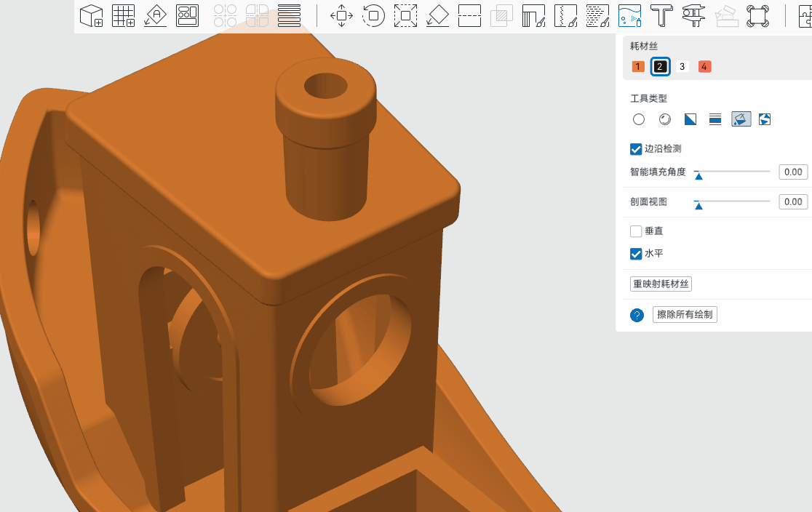The image size is (812, 512).
Task: Choose the Height range tool type
Action: pyautogui.click(x=715, y=119)
